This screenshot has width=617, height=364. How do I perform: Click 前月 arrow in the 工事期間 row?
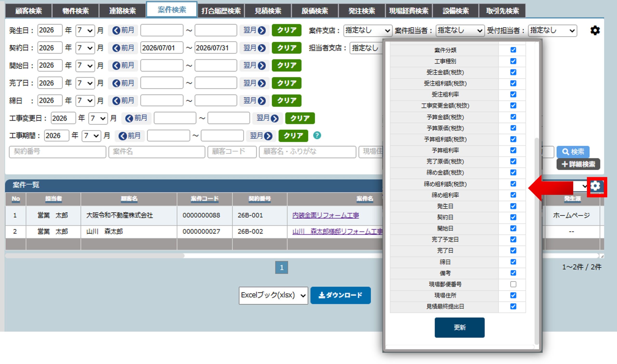(130, 136)
